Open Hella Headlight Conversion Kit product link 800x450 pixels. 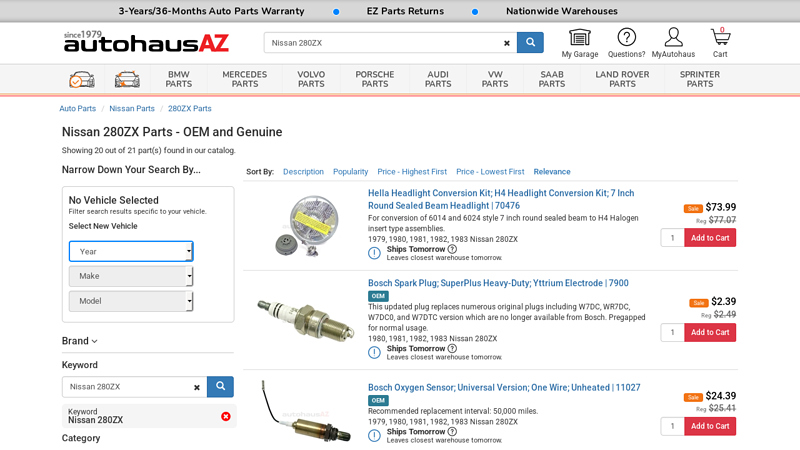click(501, 199)
